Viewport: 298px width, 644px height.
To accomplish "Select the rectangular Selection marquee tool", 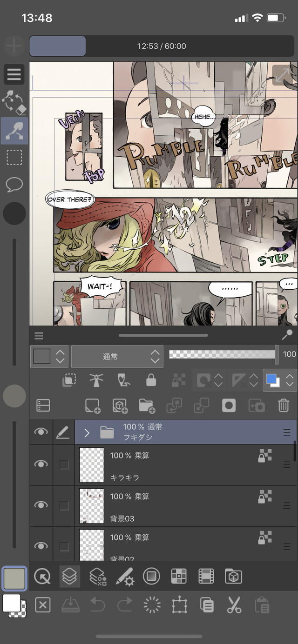I will [x=14, y=158].
